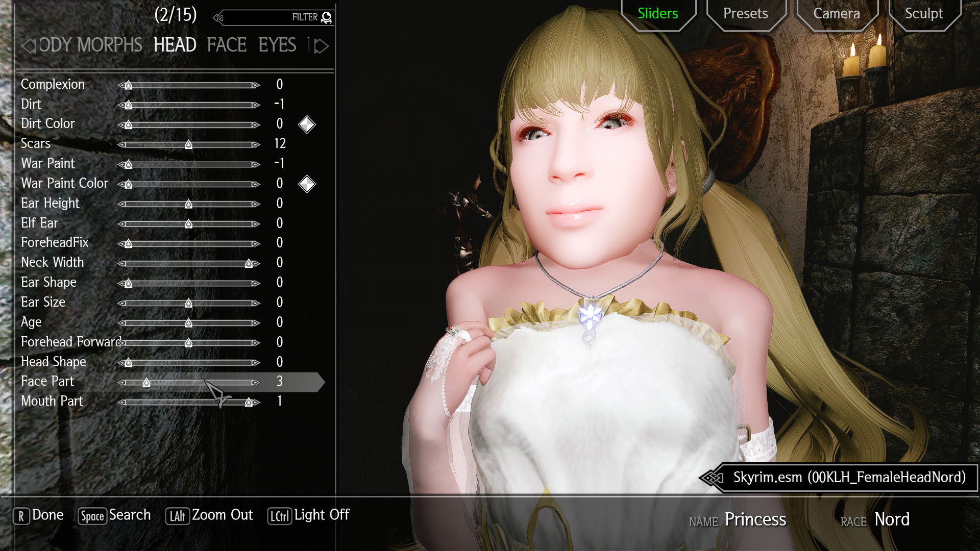
Task: Click the Princess name field
Action: [755, 520]
